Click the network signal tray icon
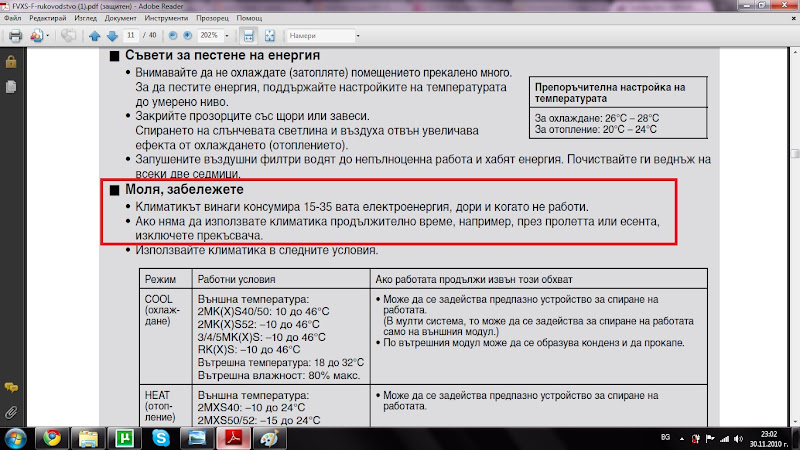The width and height of the screenshot is (800, 450). [724, 439]
